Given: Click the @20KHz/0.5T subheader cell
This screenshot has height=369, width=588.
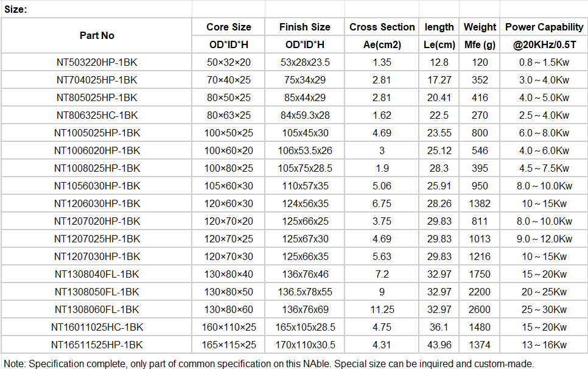Looking at the screenshot, I should click(544, 44).
